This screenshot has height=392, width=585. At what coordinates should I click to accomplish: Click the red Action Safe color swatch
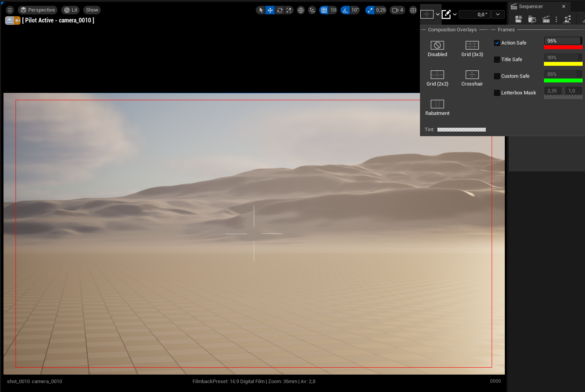point(563,47)
